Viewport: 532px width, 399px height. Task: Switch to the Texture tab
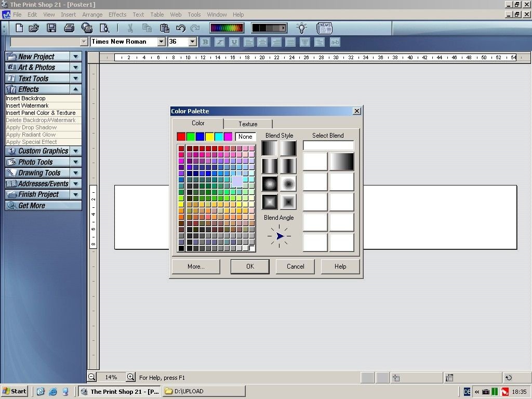point(248,124)
